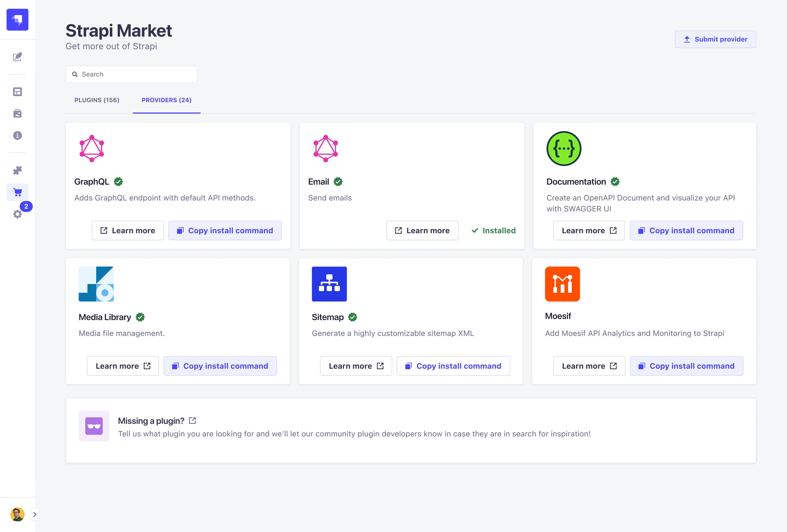This screenshot has height=532, width=787.
Task: Copy install command for GraphQL
Action: [225, 230]
